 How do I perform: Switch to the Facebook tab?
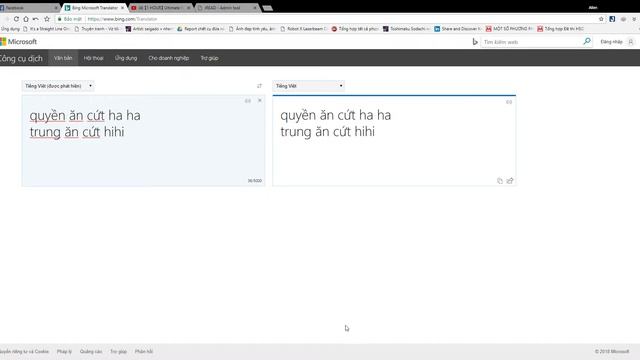(27, 8)
